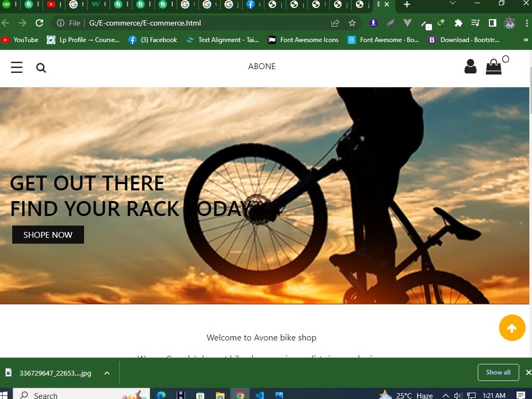Viewport: 532px width, 399px height.
Task: Click the Windows taskbar Search box
Action: point(81,395)
